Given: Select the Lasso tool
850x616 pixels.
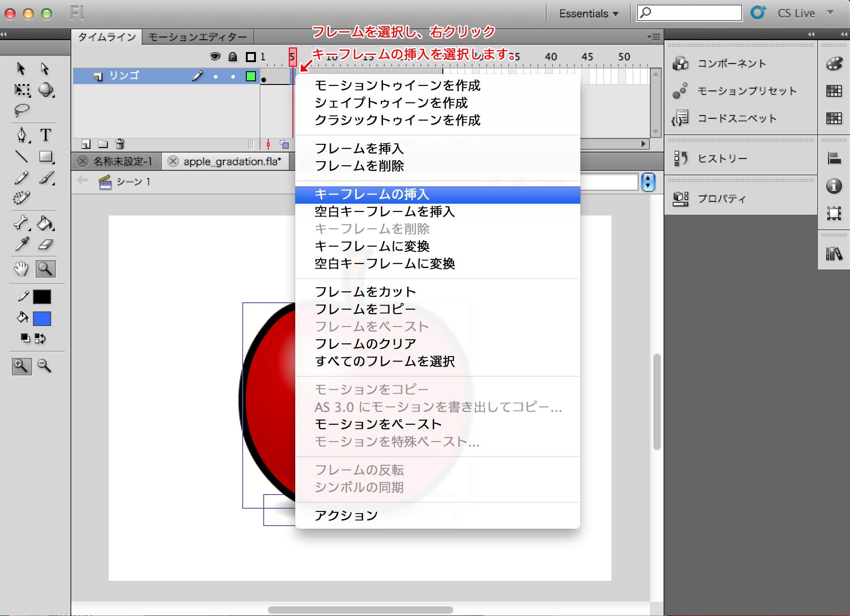Looking at the screenshot, I should click(x=21, y=111).
